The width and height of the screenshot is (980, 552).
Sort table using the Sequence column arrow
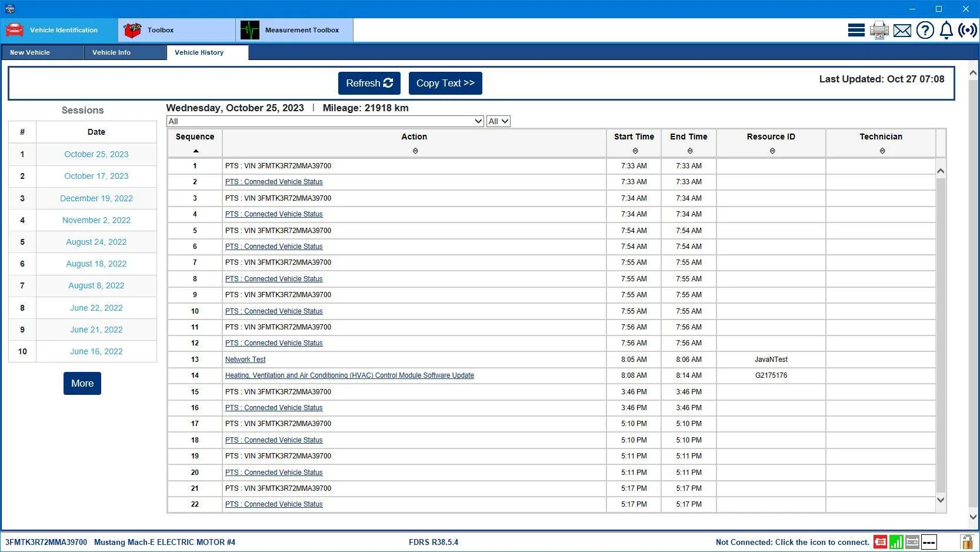pyautogui.click(x=195, y=151)
